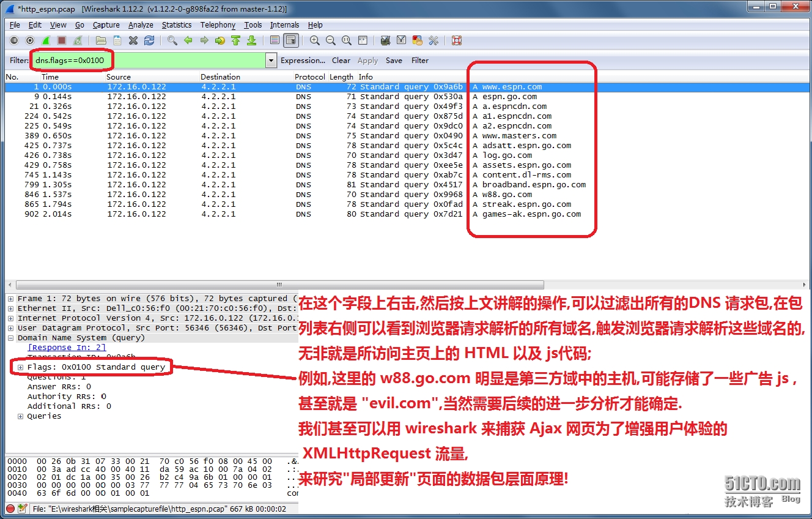Screen dimensions: 812x519
Task: Jump to the first packet
Action: (236, 40)
